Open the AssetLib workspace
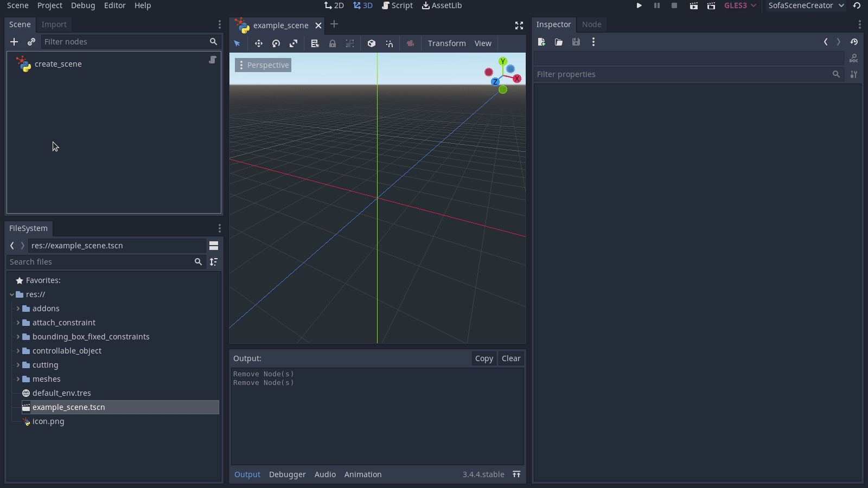 [442, 5]
